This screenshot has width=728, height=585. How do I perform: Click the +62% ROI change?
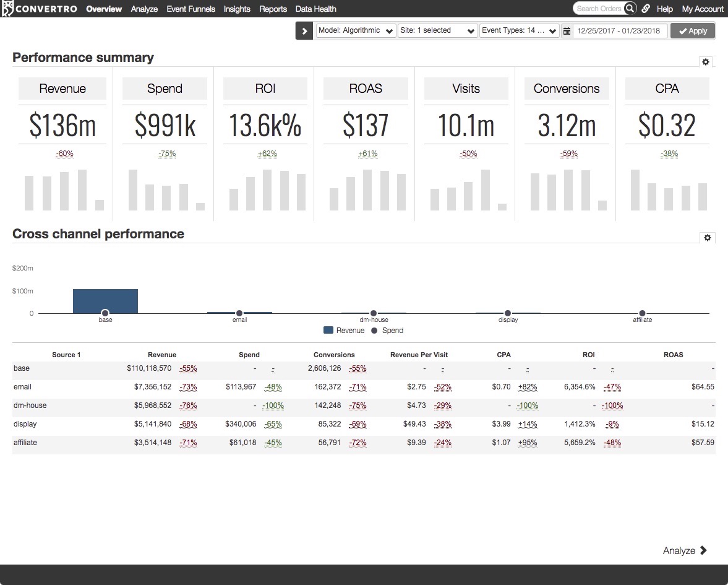(x=267, y=154)
